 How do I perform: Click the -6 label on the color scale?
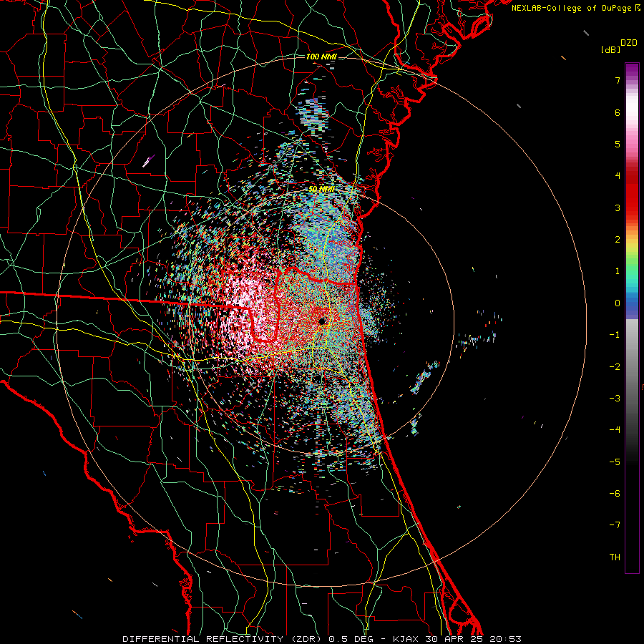615,494
